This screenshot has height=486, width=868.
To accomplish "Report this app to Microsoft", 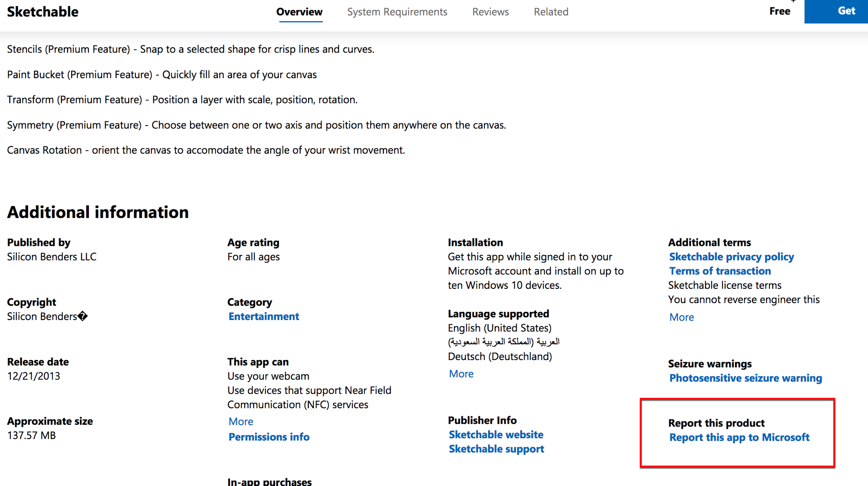I will tap(739, 437).
